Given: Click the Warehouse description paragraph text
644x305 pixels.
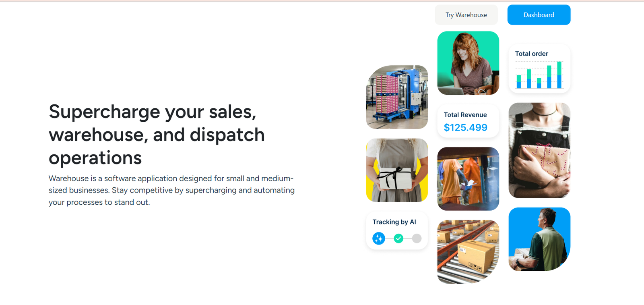Looking at the screenshot, I should 172,190.
